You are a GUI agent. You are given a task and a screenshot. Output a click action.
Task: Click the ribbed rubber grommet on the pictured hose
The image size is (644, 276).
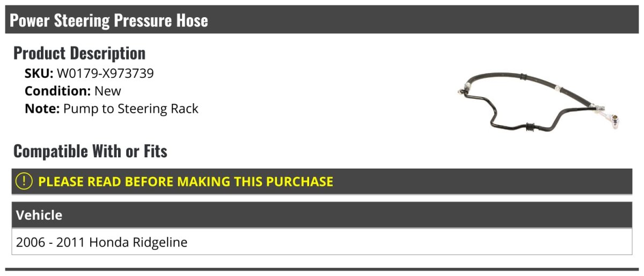529,129
